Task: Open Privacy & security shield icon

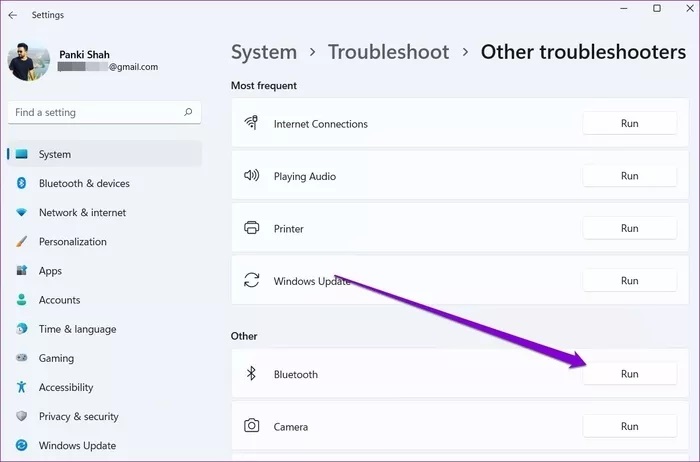Action: coord(21,417)
